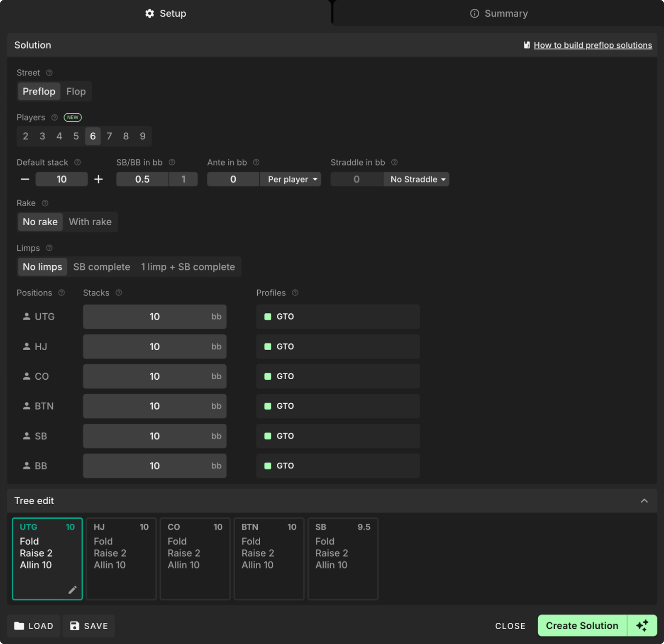
Task: Click the Create Solution button
Action: 582,625
